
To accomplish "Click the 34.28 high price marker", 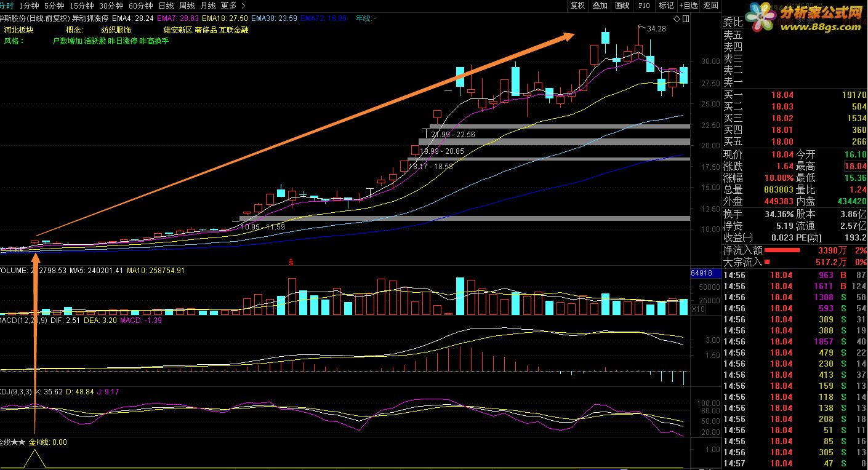I will [x=656, y=29].
